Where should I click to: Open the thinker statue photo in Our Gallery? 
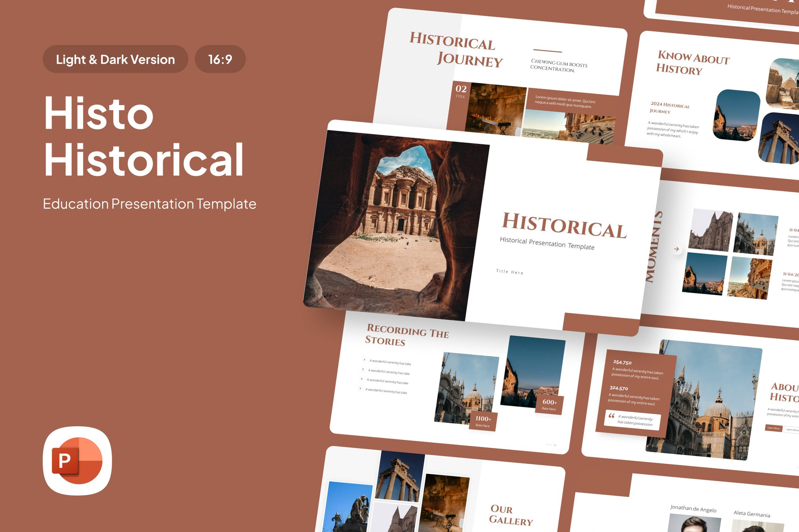click(x=347, y=507)
